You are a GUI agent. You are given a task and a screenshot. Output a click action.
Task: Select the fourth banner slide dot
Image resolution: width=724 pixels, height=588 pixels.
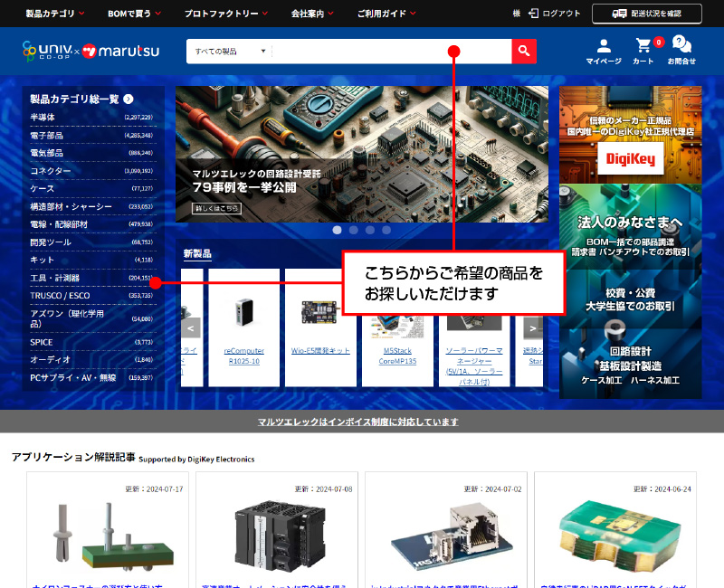[x=386, y=230]
